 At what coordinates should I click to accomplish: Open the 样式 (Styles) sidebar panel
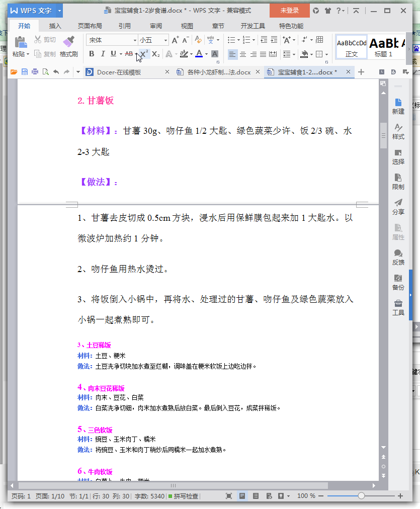tap(398, 131)
